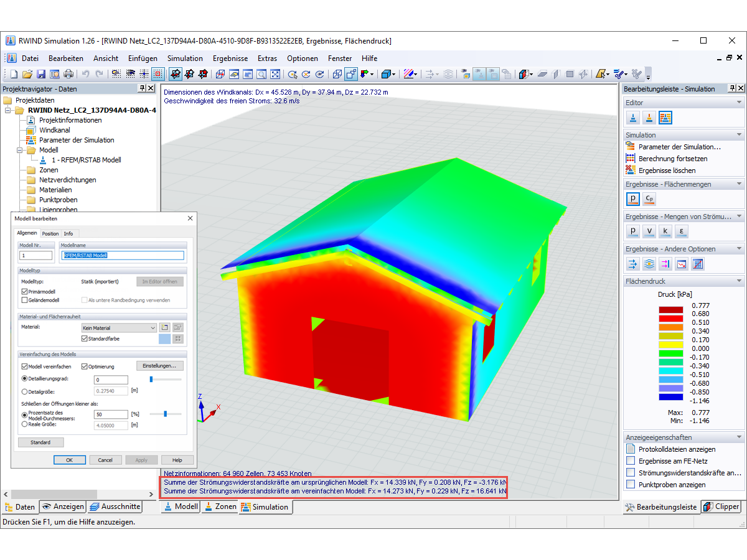Click the Einstellungen... button
This screenshot has width=747, height=560.
coord(159,366)
